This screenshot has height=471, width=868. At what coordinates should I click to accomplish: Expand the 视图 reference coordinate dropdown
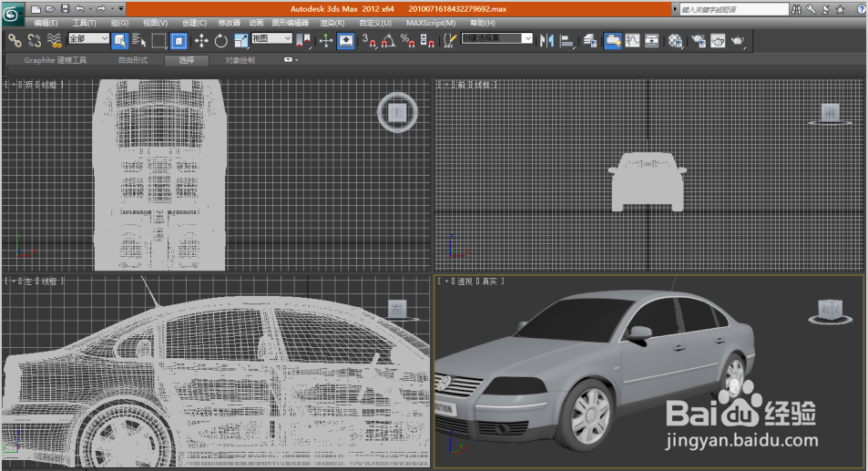pyautogui.click(x=271, y=40)
